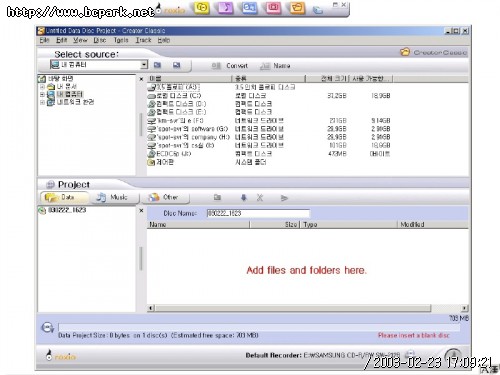Sort project list by Size column header
The image size is (500, 375).
tap(275, 224)
